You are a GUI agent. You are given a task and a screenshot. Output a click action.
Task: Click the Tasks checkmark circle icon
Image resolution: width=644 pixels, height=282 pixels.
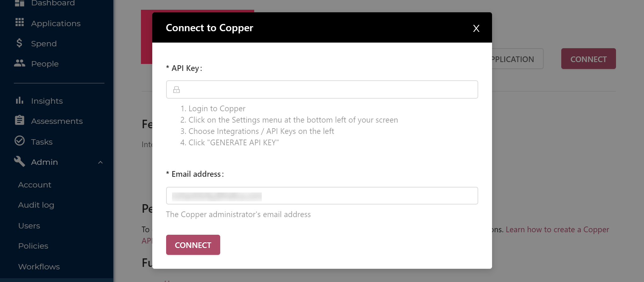[20, 141]
